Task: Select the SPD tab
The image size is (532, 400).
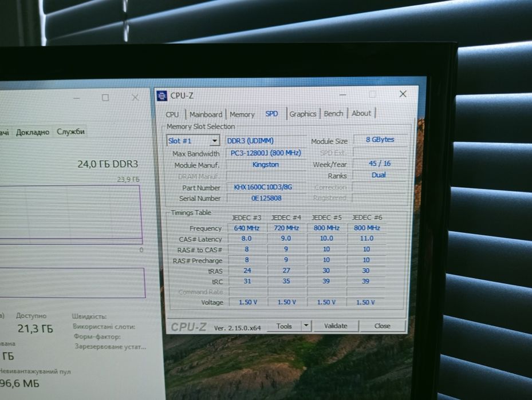Action: (x=271, y=113)
